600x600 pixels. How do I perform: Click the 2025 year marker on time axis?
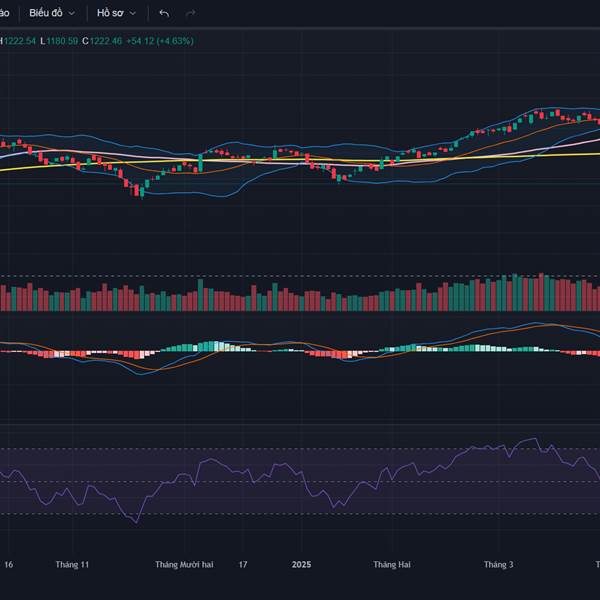coord(302,564)
